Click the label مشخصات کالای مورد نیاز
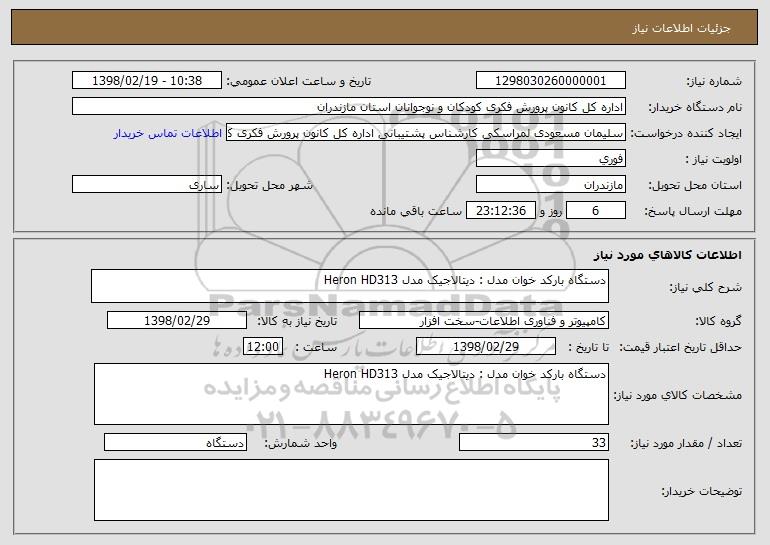This screenshot has width=770, height=545. pyautogui.click(x=678, y=395)
